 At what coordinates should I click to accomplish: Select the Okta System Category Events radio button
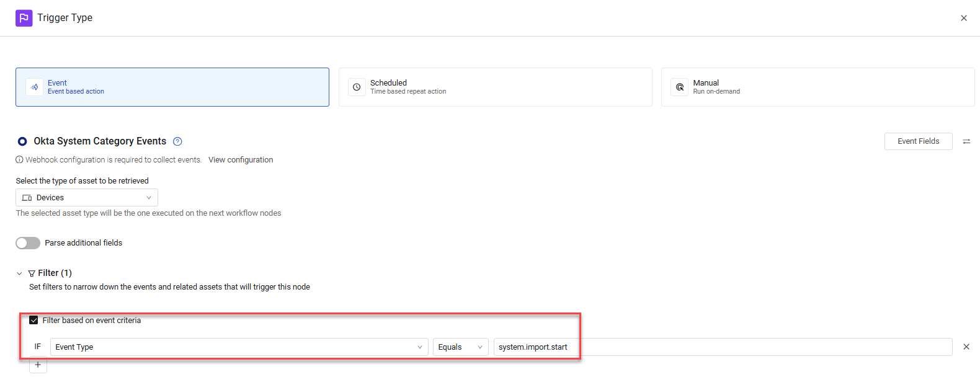pos(22,141)
